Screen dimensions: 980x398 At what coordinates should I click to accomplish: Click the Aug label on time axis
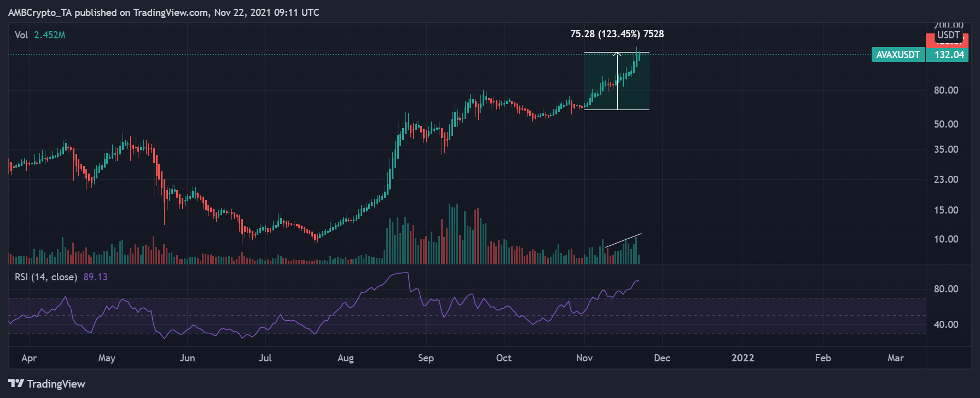[x=345, y=358]
